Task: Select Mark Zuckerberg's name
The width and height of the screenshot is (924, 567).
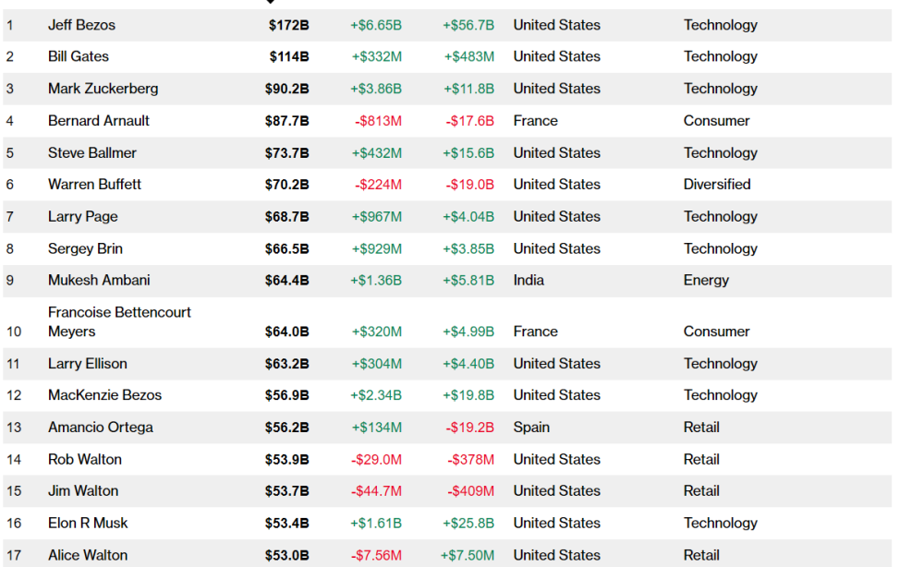Action: (103, 89)
